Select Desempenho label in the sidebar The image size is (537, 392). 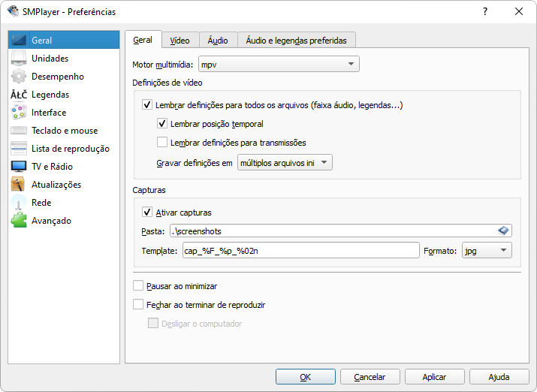(x=58, y=77)
